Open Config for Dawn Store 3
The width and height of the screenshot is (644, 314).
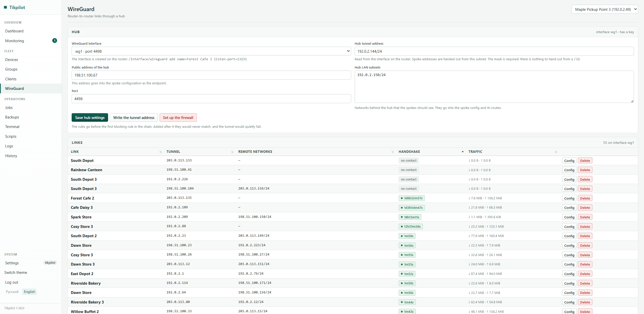tap(569, 264)
